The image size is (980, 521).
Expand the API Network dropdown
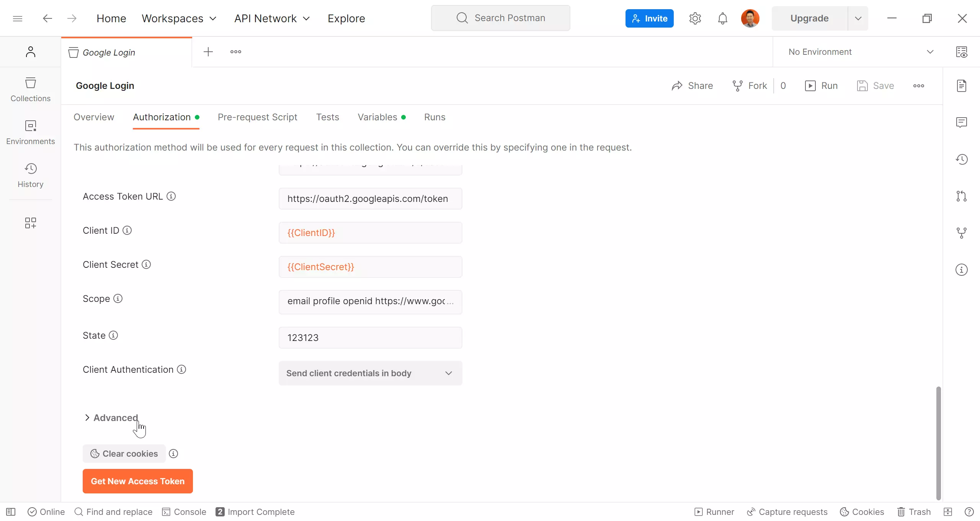point(272,18)
